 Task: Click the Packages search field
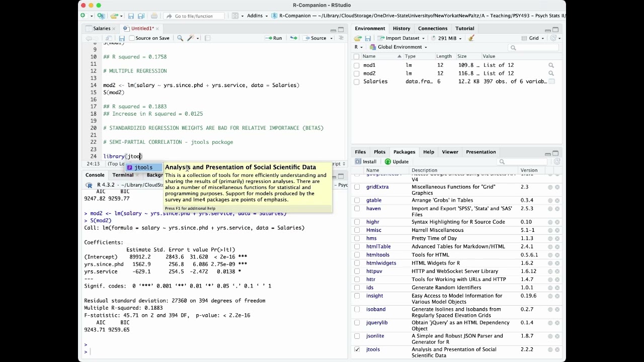pos(522,162)
